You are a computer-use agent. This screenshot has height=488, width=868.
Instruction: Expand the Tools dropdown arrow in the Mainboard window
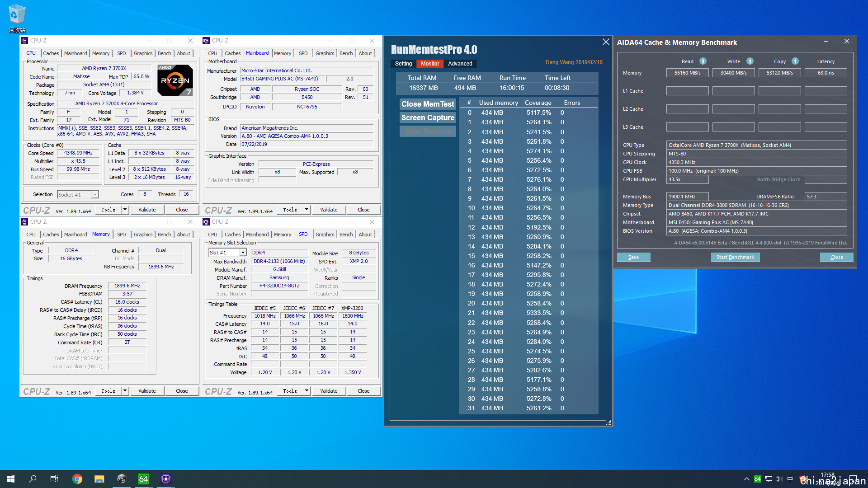point(307,210)
